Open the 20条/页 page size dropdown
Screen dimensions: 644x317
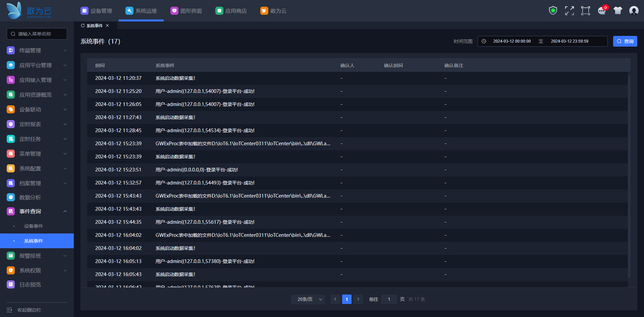point(308,299)
